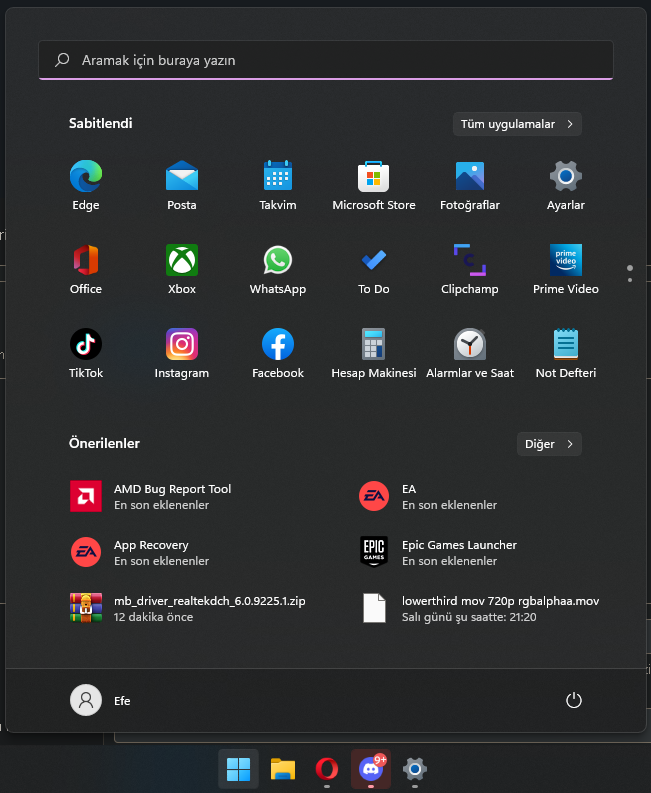Image resolution: width=651 pixels, height=793 pixels.
Task: Open Opera browser from the taskbar
Action: click(x=327, y=769)
